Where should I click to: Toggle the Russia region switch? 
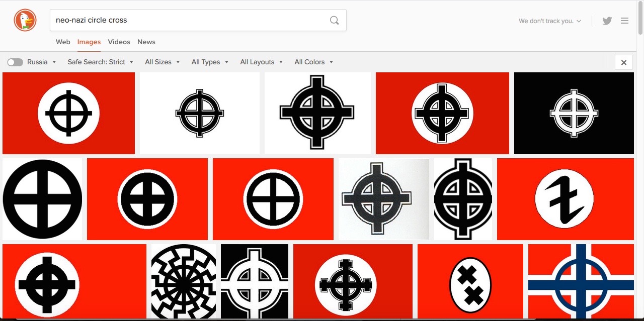pyautogui.click(x=15, y=62)
